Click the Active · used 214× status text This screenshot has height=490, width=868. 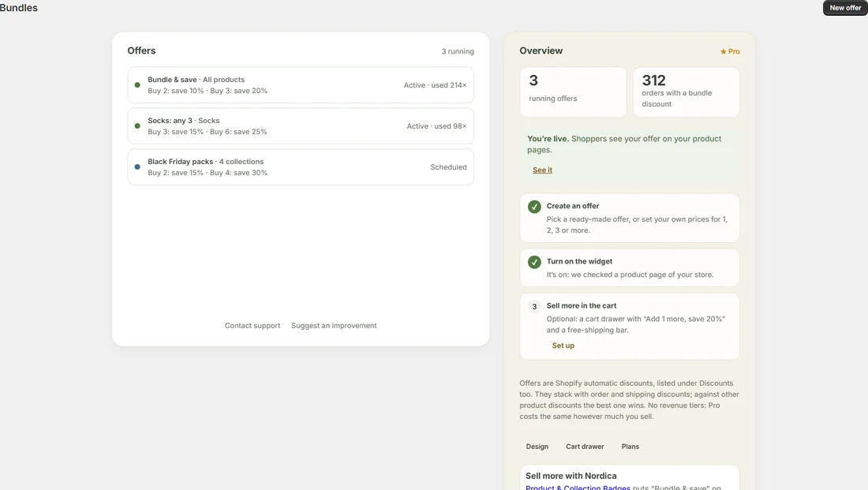[435, 85]
